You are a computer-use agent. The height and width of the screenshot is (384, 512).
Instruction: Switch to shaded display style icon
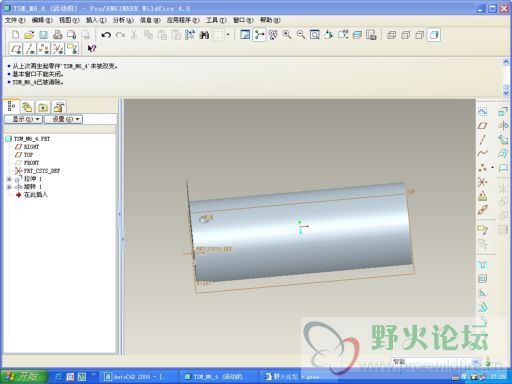(434, 35)
